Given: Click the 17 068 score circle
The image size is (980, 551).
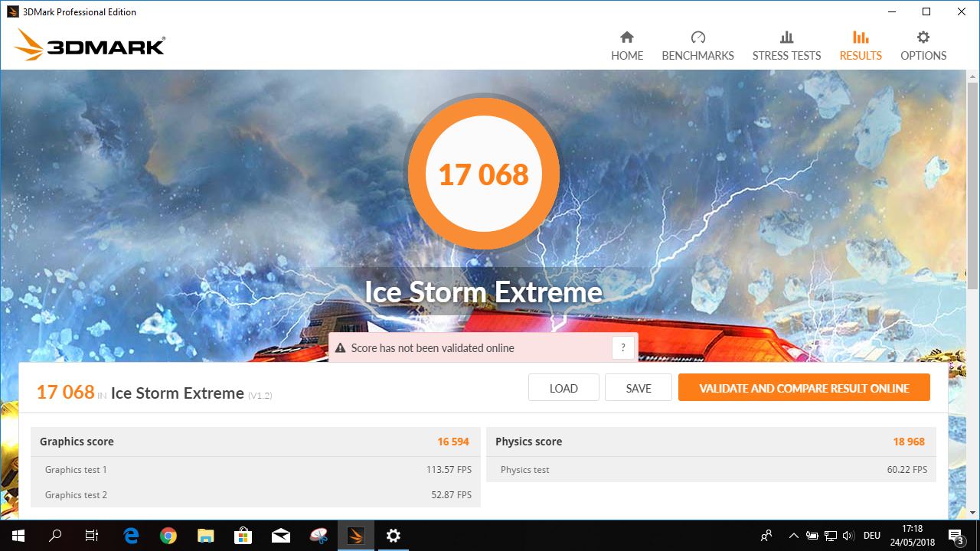Looking at the screenshot, I should (483, 175).
